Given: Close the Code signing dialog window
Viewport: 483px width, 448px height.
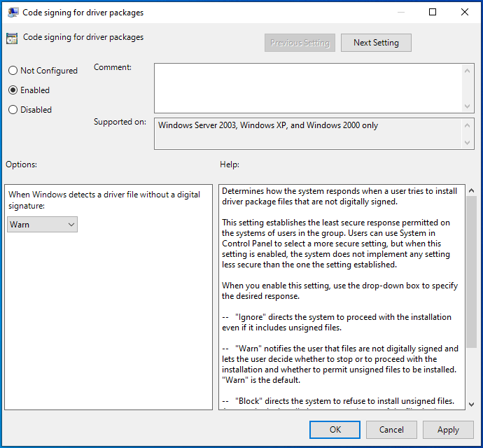Looking at the screenshot, I should pos(465,12).
